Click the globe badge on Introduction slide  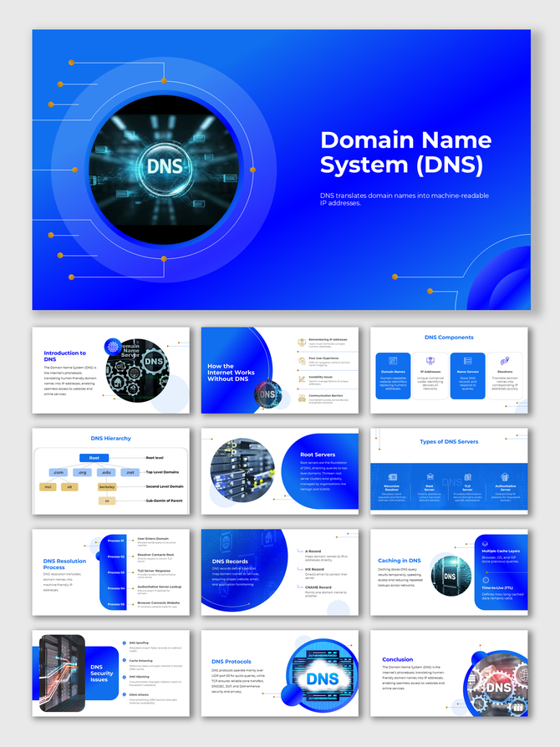pyautogui.click(x=113, y=347)
